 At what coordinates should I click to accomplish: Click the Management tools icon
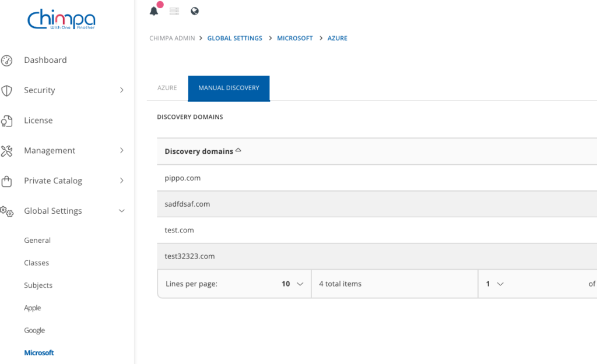tap(6, 151)
